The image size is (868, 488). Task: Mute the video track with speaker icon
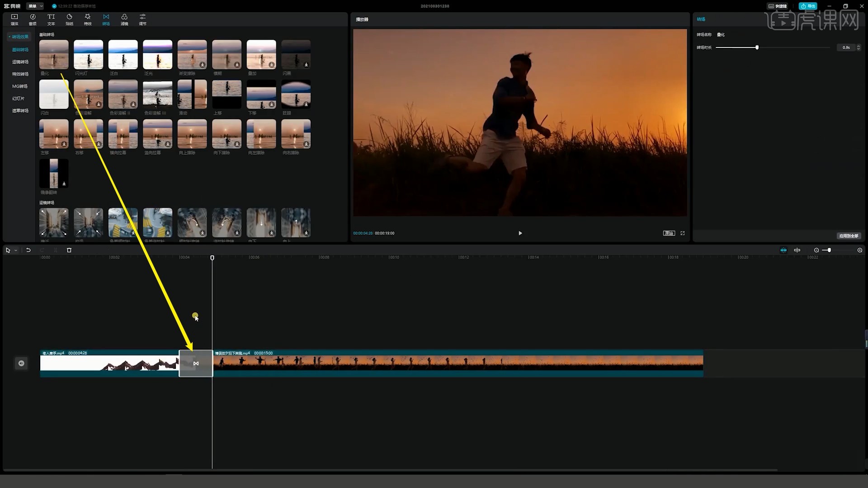(x=21, y=363)
